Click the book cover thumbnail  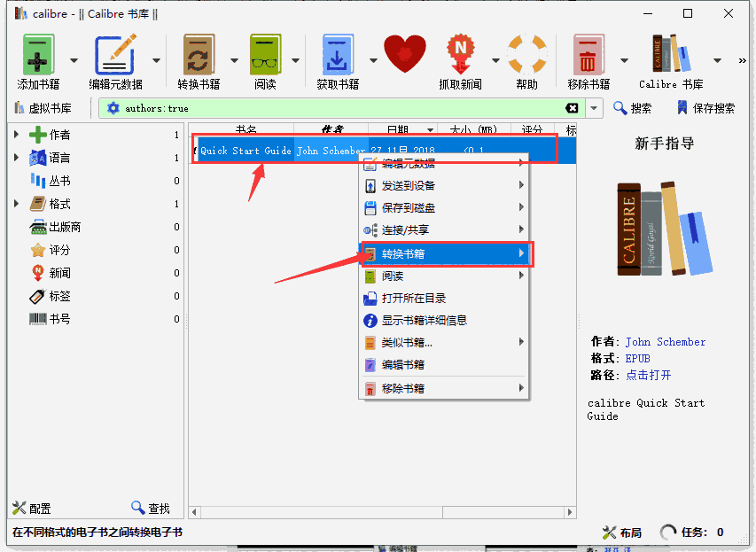point(665,229)
